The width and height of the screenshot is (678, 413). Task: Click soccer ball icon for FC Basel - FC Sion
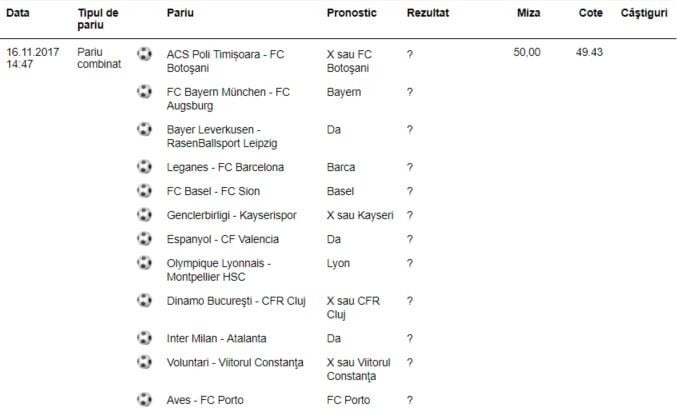pos(145,191)
